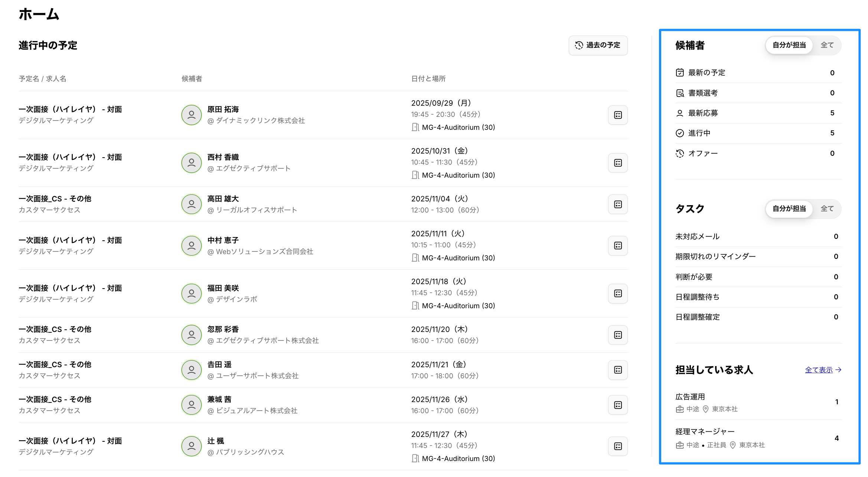This screenshot has height=477, width=868.
Task: Click avatar icon of 吉田 遥
Action: click(191, 370)
